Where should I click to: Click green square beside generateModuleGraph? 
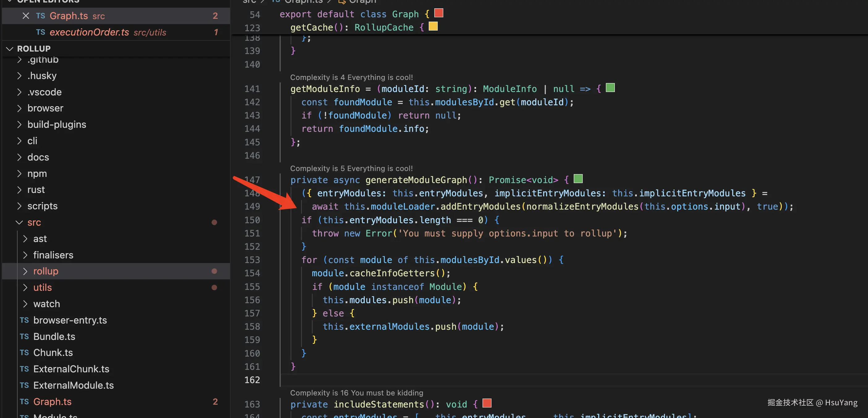(578, 179)
